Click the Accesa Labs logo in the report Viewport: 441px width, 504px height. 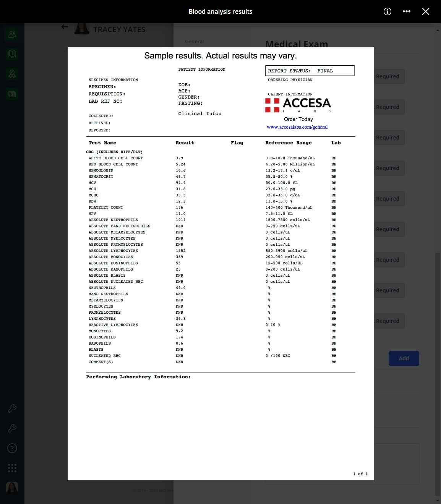pos(298,105)
